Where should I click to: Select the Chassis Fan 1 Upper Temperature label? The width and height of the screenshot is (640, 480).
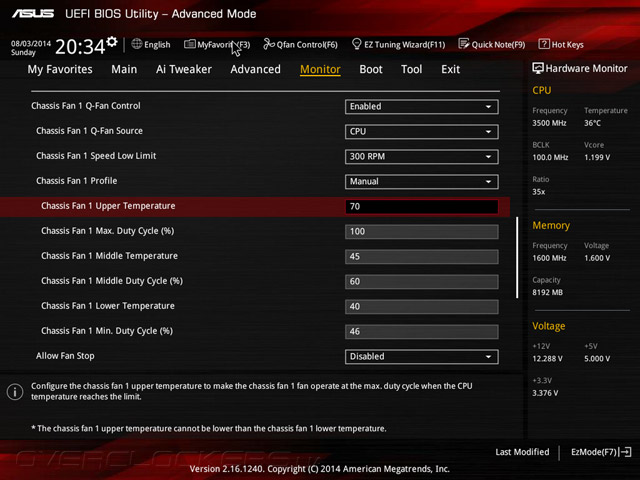tap(108, 206)
